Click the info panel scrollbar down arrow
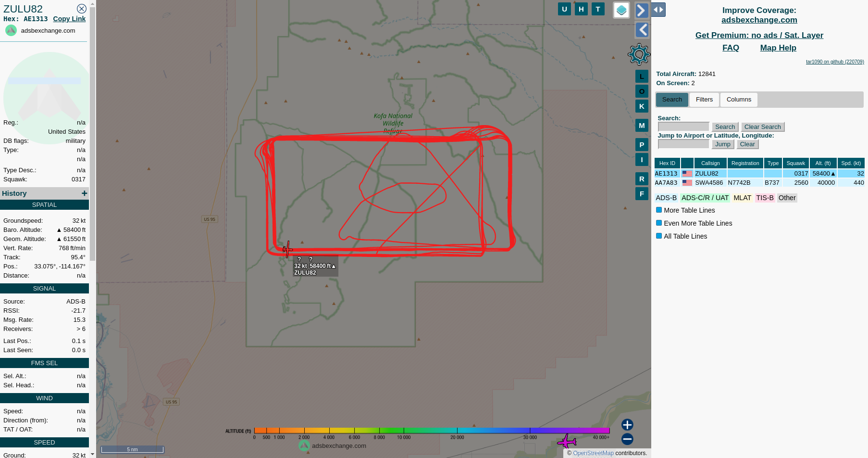The width and height of the screenshot is (868, 458). [92, 454]
